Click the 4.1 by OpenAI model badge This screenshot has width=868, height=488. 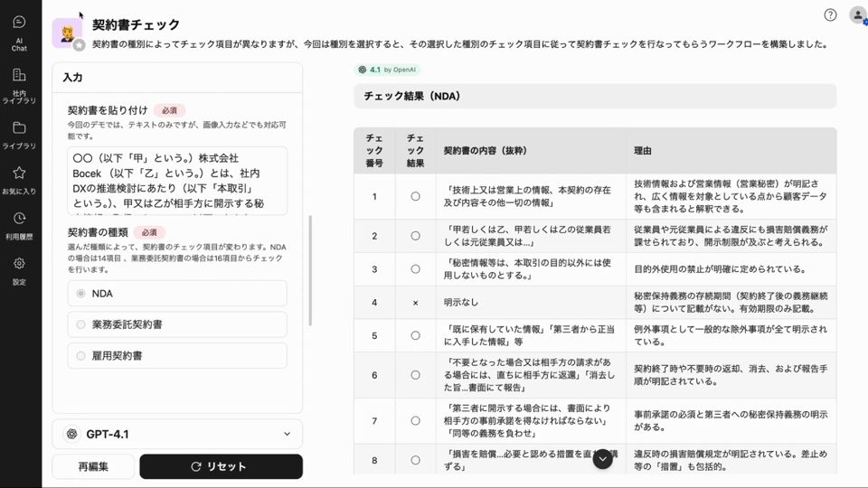388,70
